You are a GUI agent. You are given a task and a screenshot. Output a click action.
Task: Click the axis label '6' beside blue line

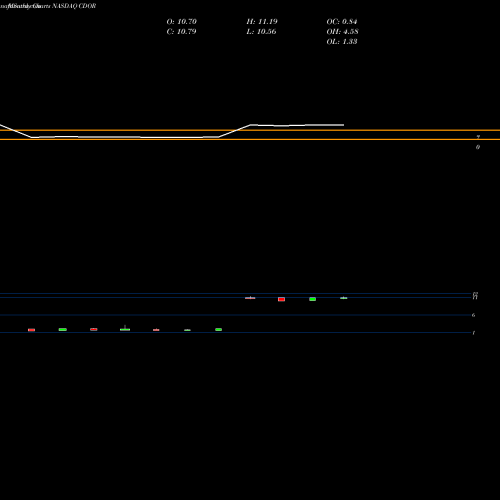(473, 315)
